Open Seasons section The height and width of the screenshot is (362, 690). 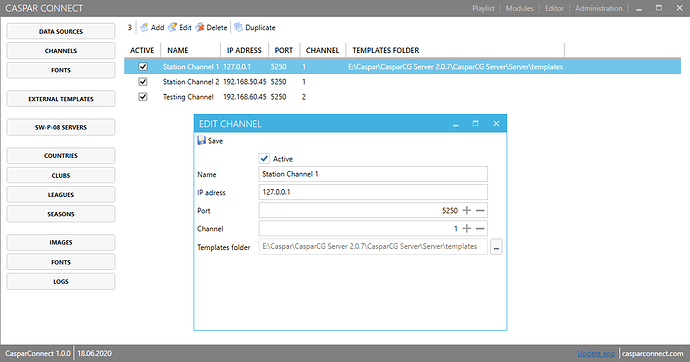coord(61,214)
